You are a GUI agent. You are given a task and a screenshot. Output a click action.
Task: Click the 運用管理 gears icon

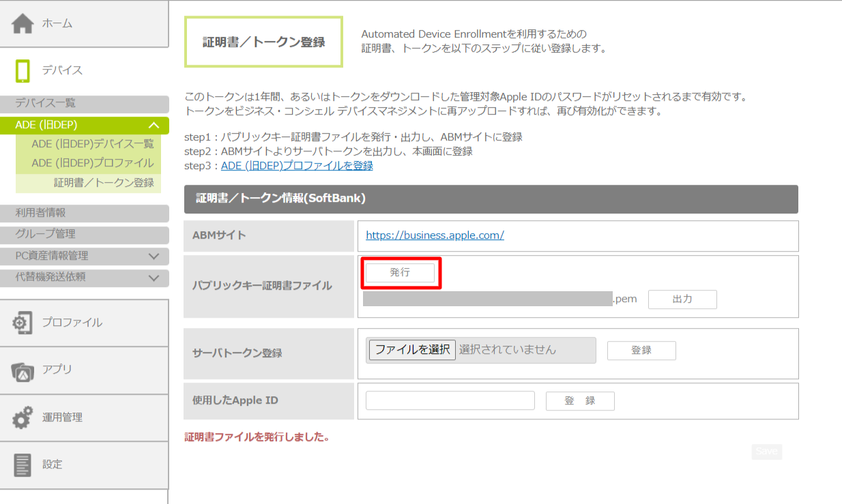23,417
